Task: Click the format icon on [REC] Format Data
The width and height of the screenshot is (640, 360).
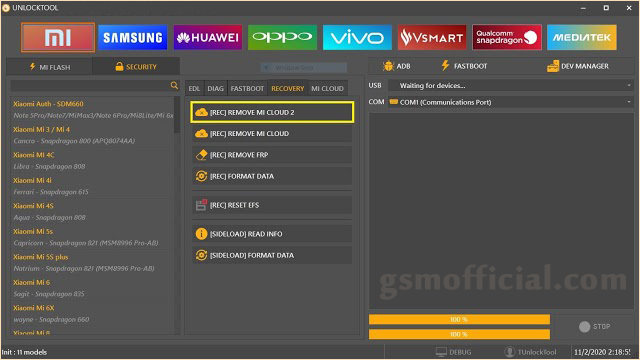Action: [x=201, y=176]
